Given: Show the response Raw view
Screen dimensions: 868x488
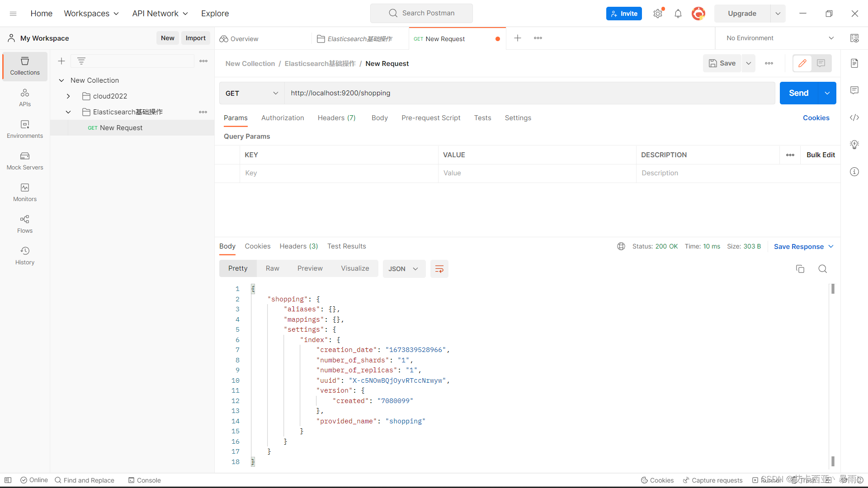Looking at the screenshot, I should 273,268.
